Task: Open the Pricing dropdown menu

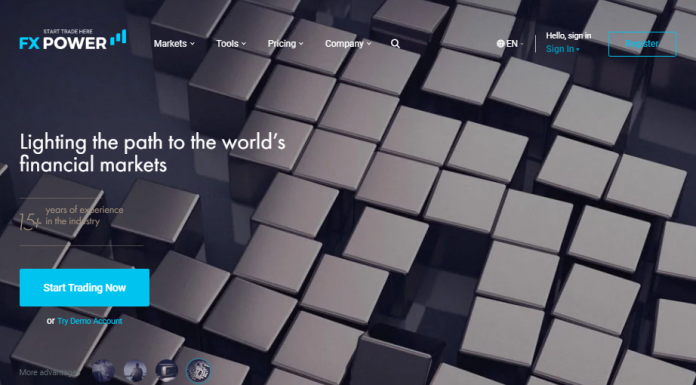Action: coord(285,44)
